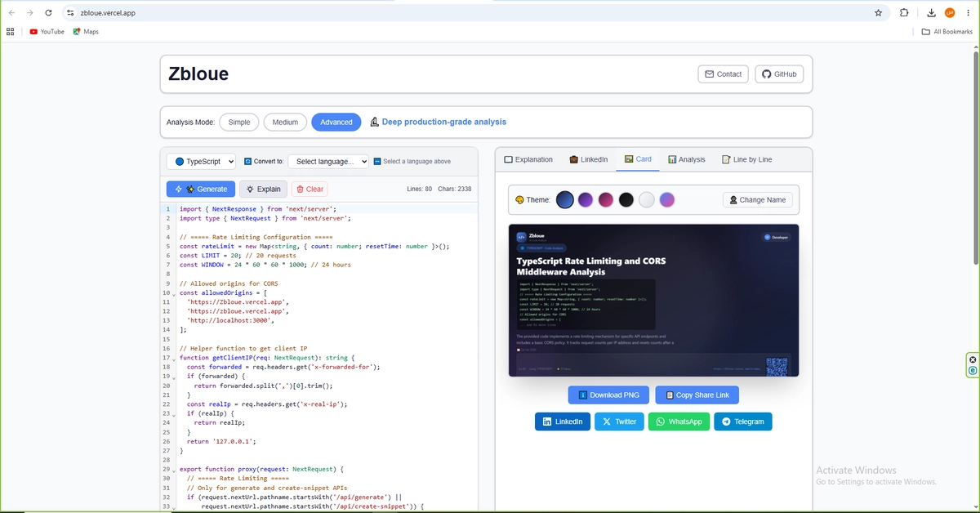This screenshot has width=980, height=513.
Task: Open the All Bookmarks folder
Action: [x=947, y=32]
